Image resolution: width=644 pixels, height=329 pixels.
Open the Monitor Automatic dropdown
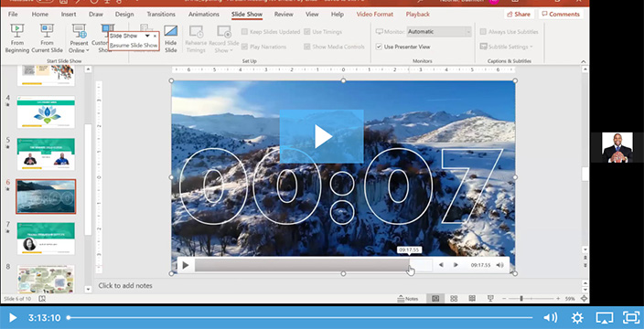[439, 32]
